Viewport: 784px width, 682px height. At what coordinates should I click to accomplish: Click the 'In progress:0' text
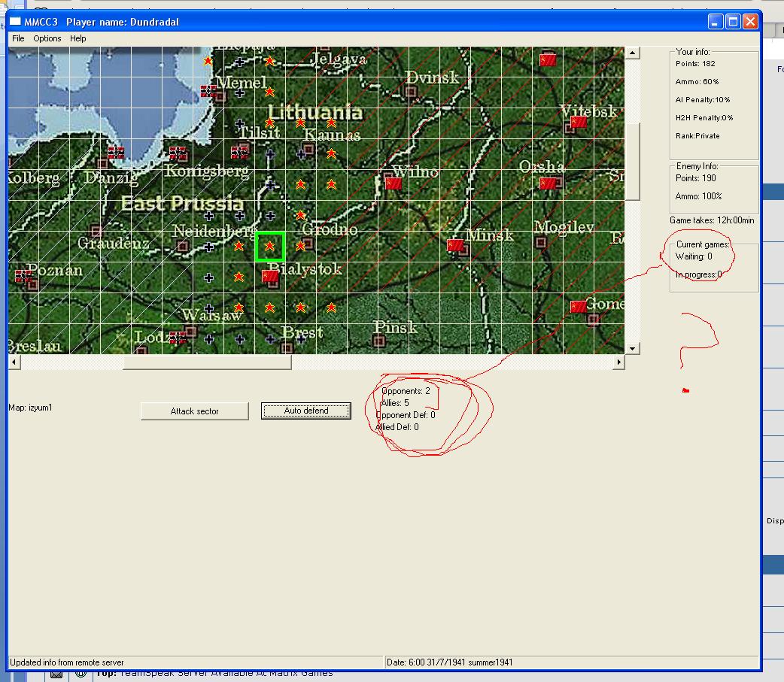[698, 274]
